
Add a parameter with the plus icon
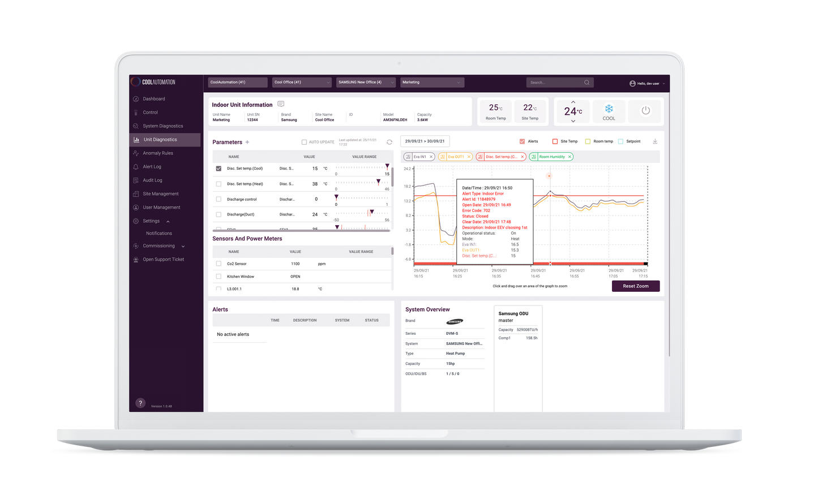pos(247,142)
